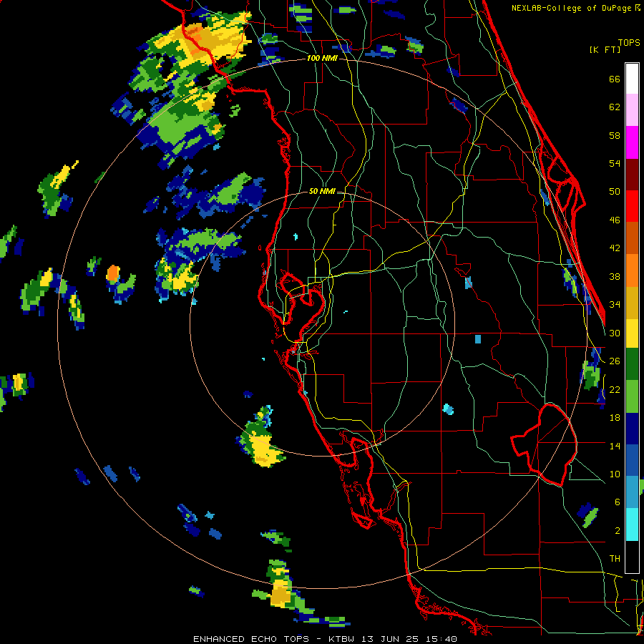Click the 42 legend value
This screenshot has width=644, height=644.
(615, 248)
